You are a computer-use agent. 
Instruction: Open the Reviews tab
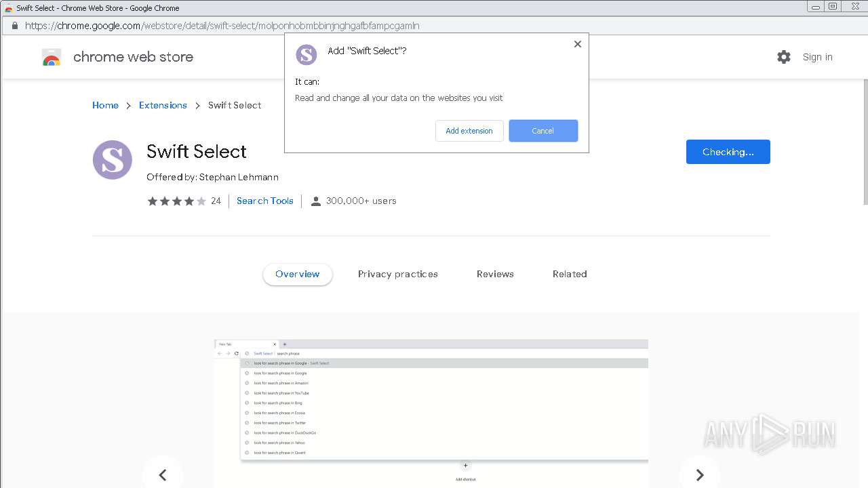pyautogui.click(x=495, y=274)
